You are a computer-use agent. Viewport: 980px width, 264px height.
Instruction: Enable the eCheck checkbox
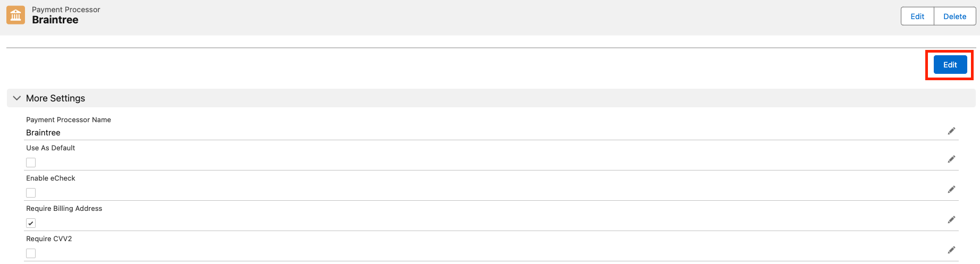point(31,193)
